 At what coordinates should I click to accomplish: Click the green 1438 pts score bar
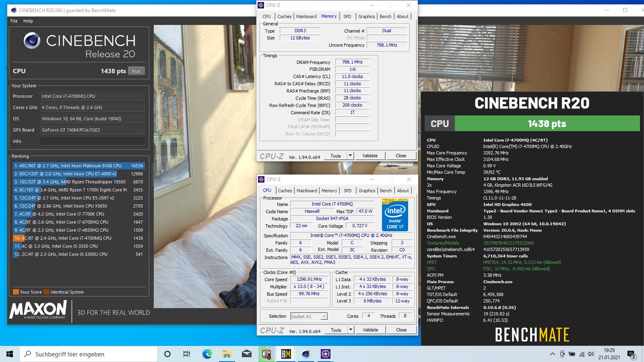[547, 123]
